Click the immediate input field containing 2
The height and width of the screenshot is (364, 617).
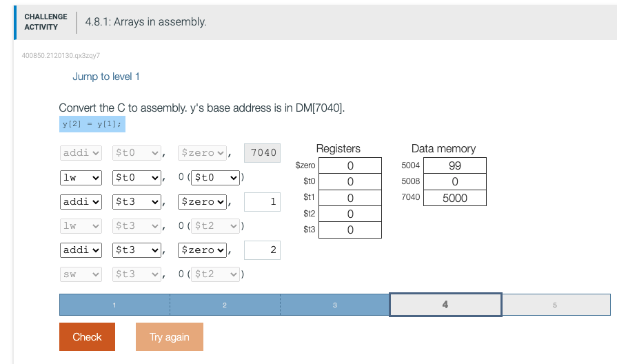coord(262,250)
